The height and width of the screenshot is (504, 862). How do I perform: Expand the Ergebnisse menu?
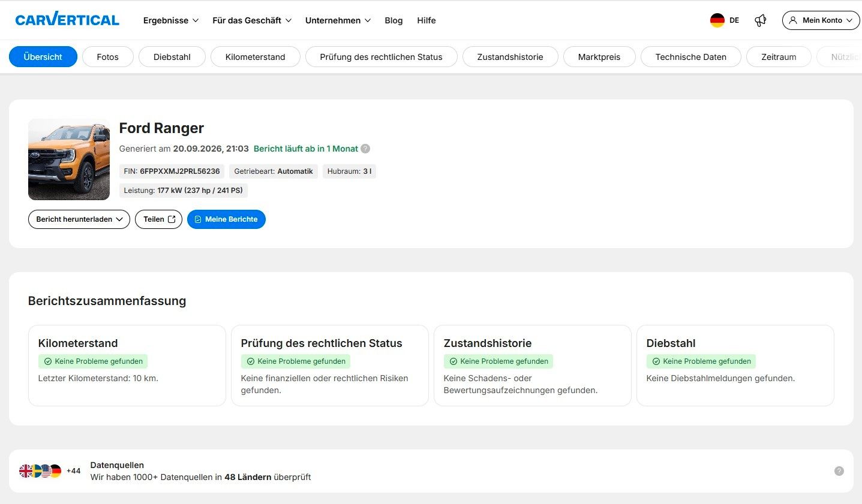tap(171, 20)
